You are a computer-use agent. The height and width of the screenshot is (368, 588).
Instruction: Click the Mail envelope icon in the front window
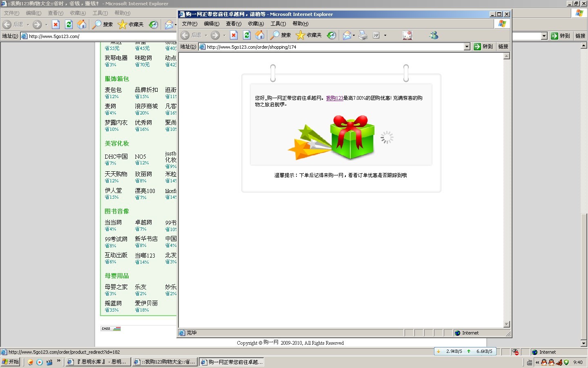point(347,35)
